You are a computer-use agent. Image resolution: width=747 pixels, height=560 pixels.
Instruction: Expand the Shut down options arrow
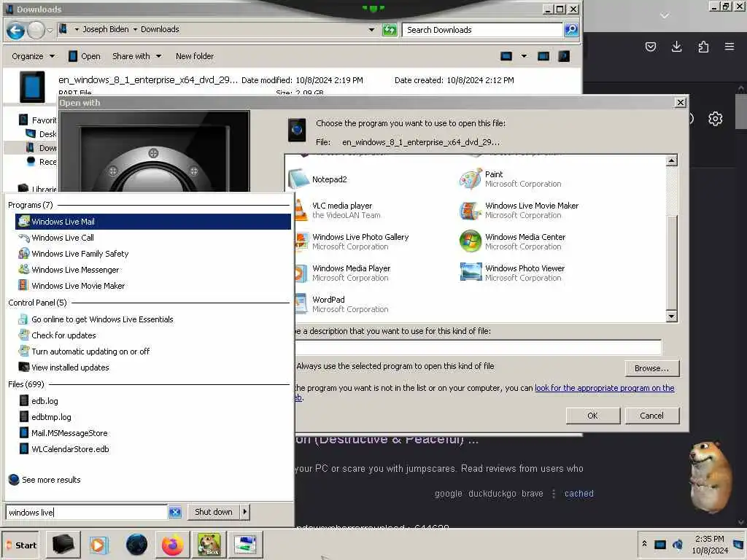pos(245,512)
